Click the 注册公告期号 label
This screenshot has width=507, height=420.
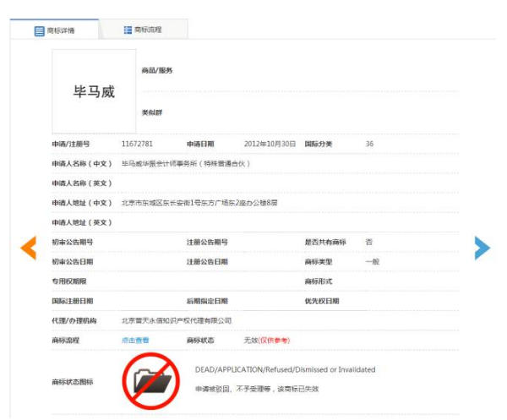pos(207,242)
